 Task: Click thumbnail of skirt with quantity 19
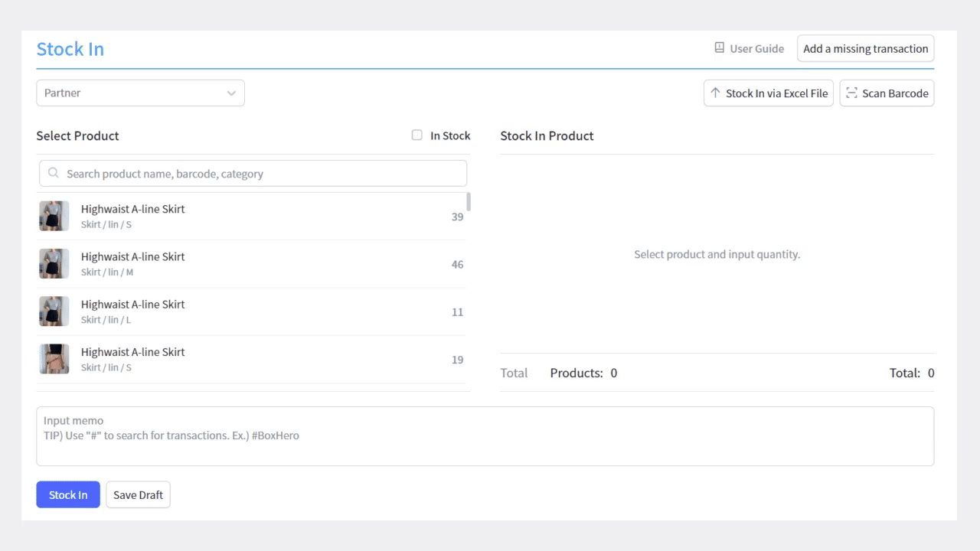(x=54, y=359)
